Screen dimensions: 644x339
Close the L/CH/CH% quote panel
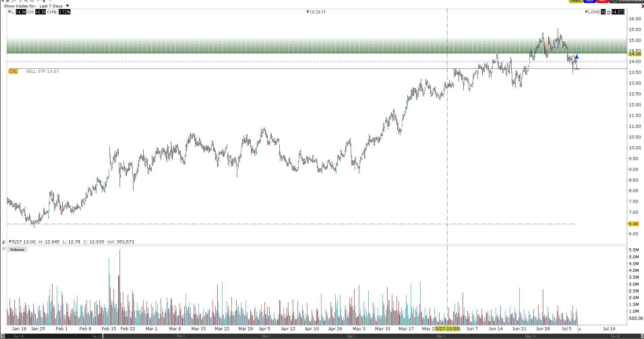click(9, 12)
